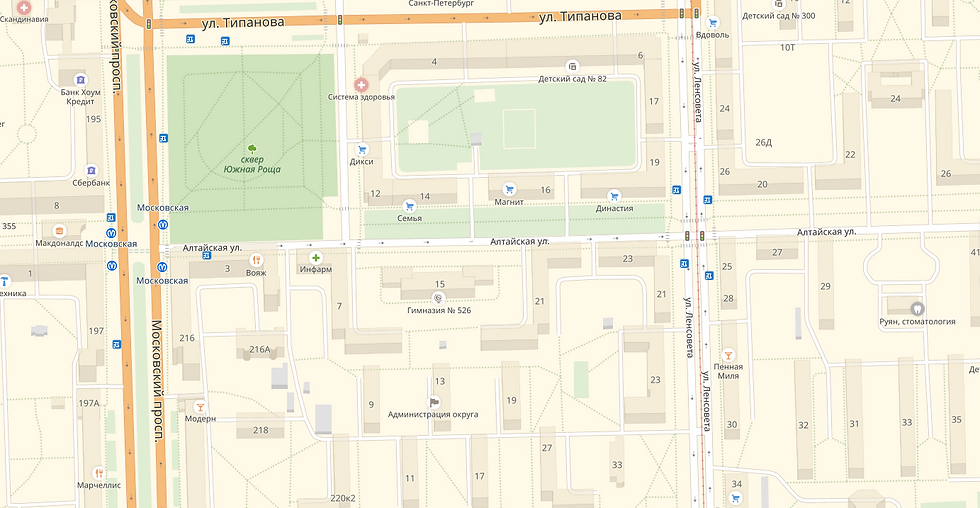980x508 pixels.
Task: Click the Марчеллис label text
Action: pyautogui.click(x=99, y=486)
